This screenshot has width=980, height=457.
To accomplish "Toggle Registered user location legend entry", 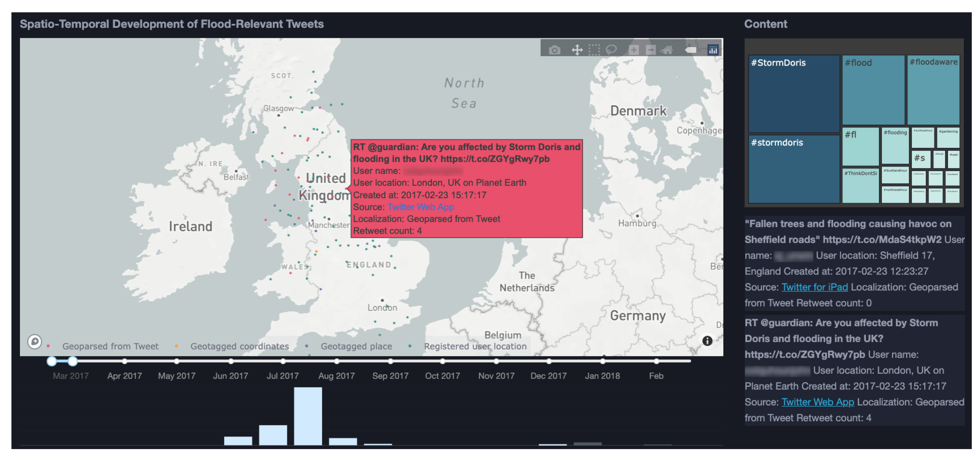I will click(x=475, y=346).
